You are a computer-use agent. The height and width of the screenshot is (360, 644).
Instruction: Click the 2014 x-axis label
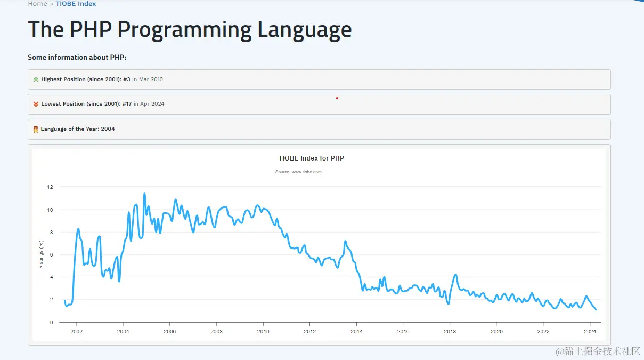coord(356,331)
